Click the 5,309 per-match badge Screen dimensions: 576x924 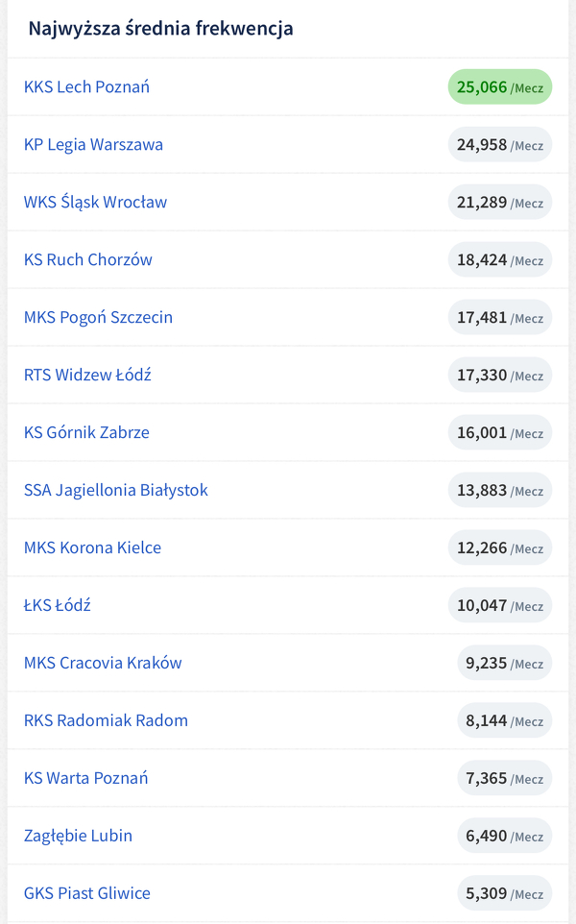[x=504, y=894]
